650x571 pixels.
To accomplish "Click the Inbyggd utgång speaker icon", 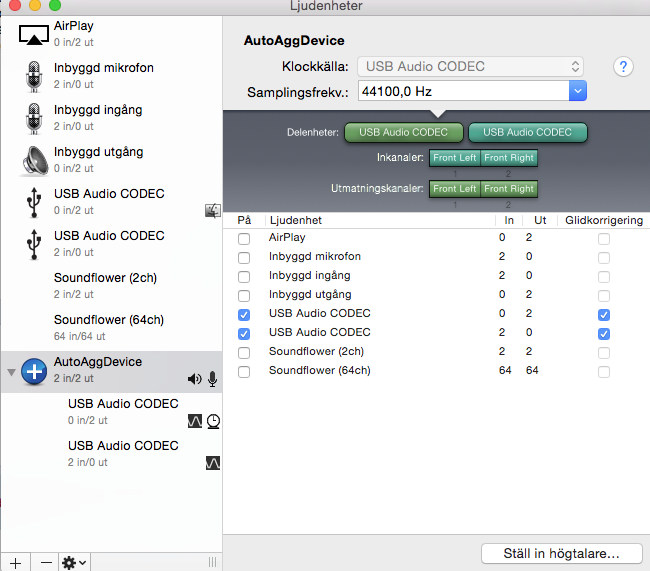I will (x=34, y=160).
